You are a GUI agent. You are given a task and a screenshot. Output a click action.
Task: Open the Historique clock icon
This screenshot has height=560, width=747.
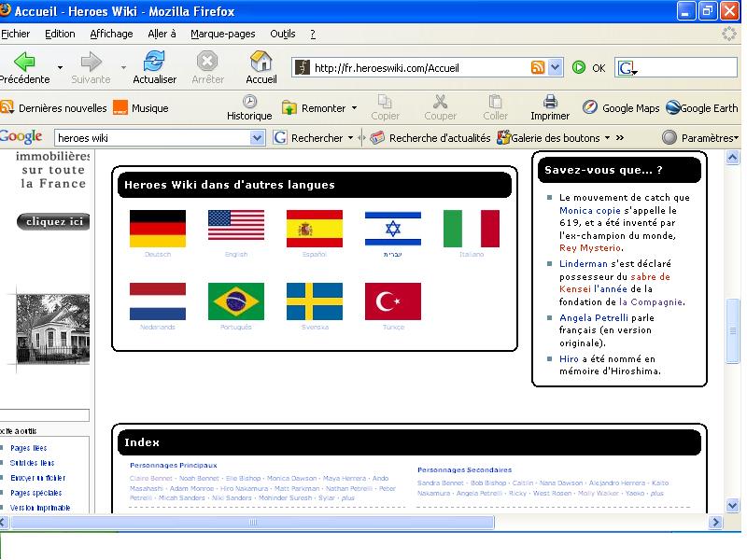[x=249, y=102]
